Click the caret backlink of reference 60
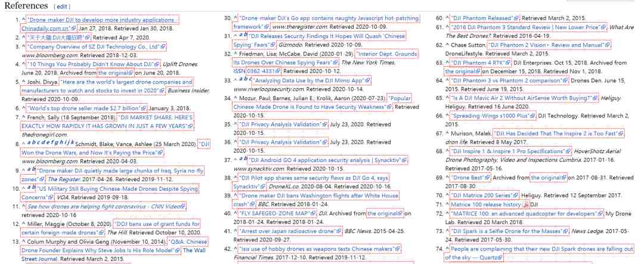This screenshot has width=644, height=264. (x=447, y=18)
